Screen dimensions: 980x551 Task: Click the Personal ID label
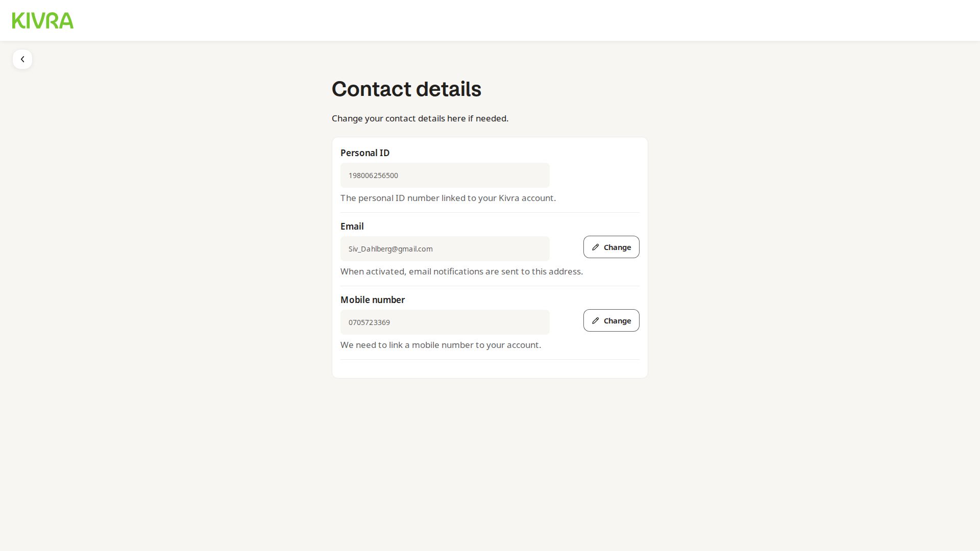point(364,153)
